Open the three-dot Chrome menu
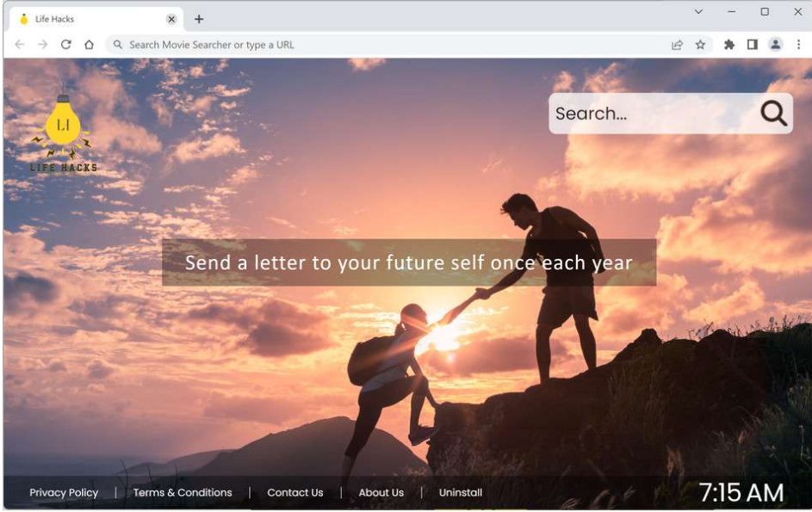Viewport: 812px width, 512px height. click(x=798, y=45)
